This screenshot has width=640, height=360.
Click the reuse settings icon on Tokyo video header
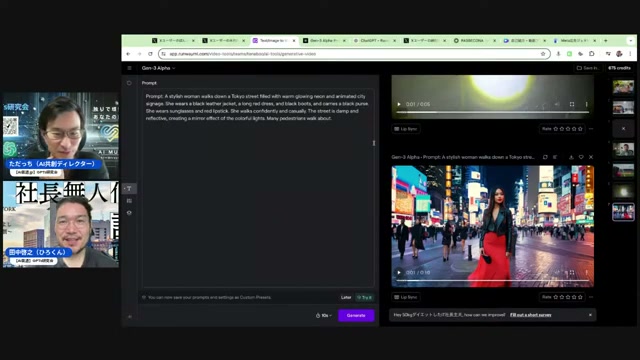click(545, 157)
